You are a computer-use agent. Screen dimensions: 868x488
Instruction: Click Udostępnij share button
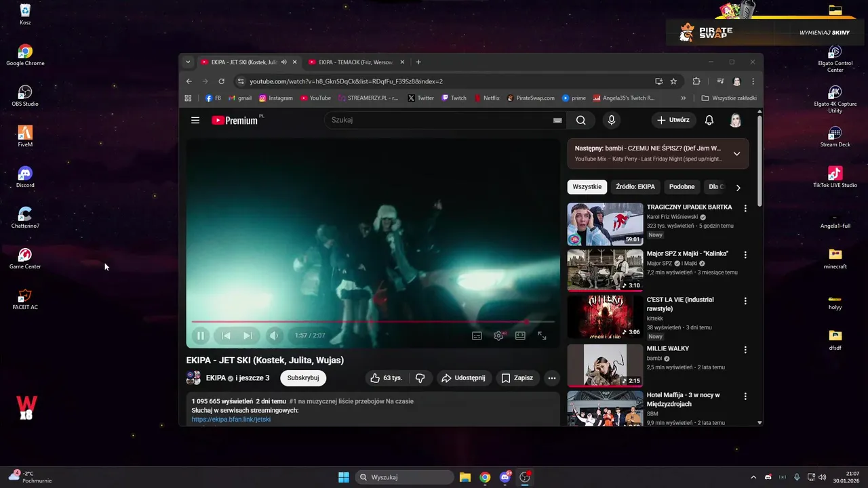click(x=464, y=378)
